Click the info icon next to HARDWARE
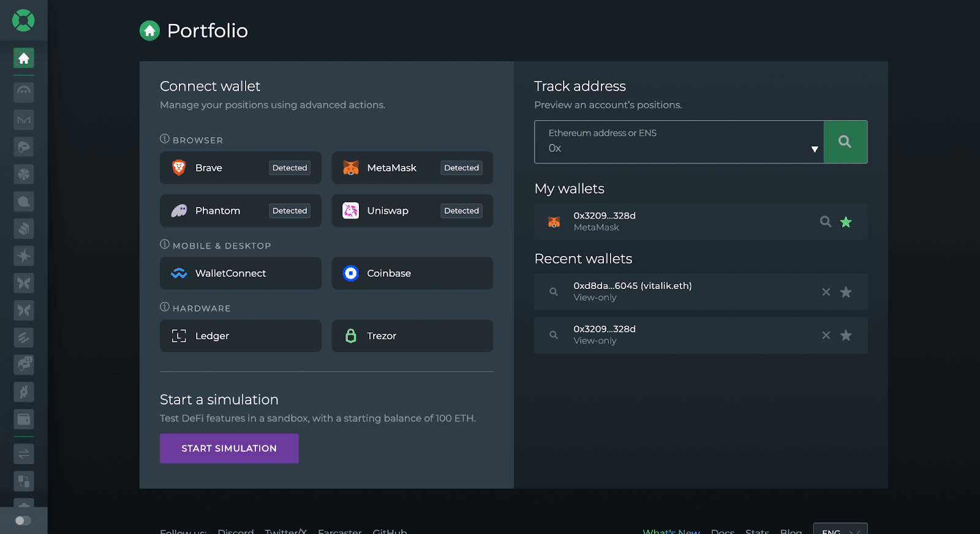 tap(165, 307)
